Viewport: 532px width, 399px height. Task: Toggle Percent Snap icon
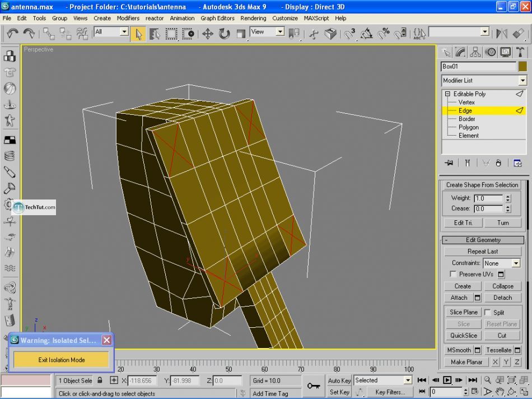[x=384, y=34]
